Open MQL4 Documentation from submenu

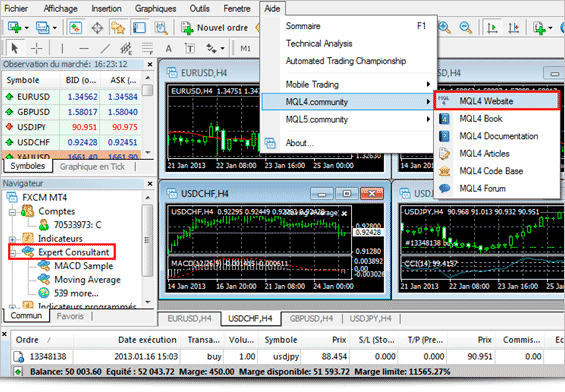click(497, 136)
